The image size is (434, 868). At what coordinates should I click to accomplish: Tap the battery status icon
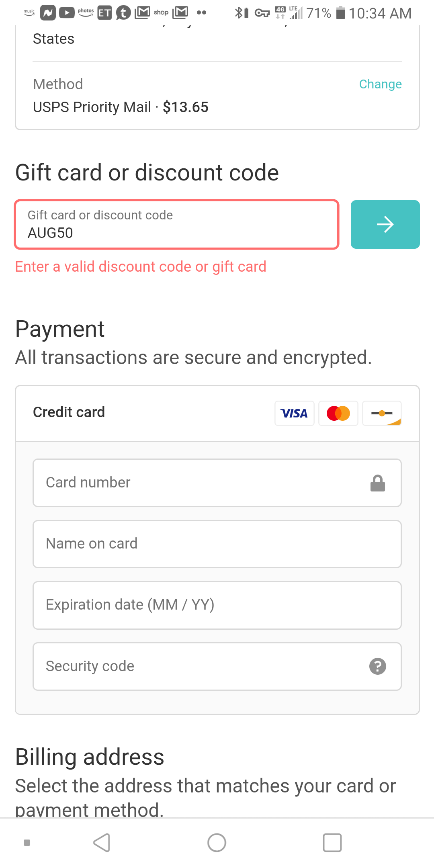click(340, 13)
